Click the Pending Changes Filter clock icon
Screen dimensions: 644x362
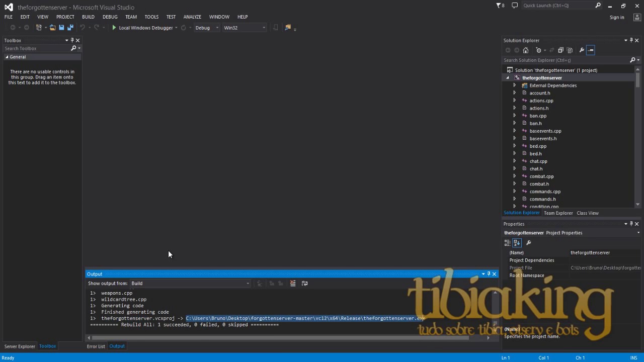pos(539,50)
